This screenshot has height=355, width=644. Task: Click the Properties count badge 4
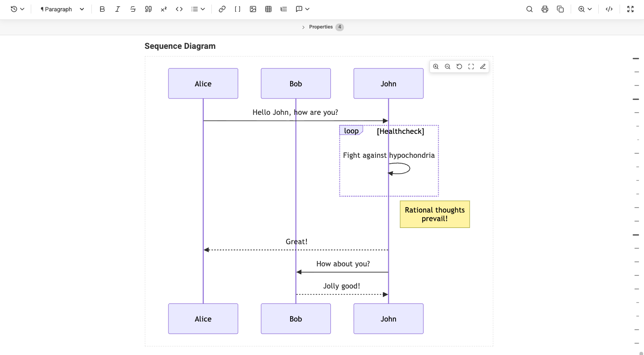[x=339, y=27]
